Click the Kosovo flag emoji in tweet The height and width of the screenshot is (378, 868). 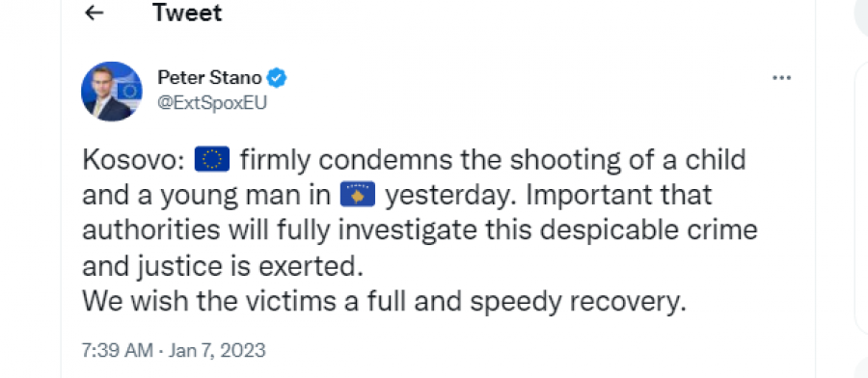[x=358, y=195]
